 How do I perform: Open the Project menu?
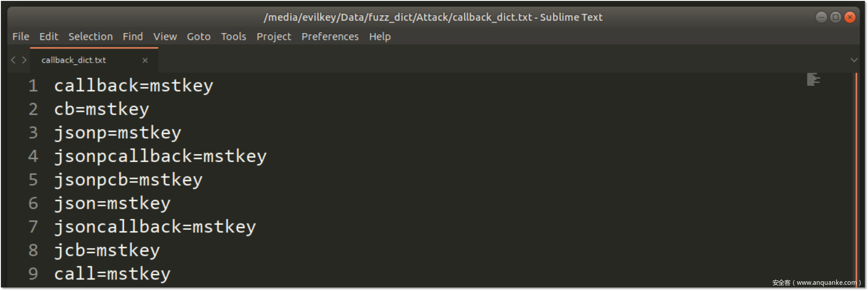(x=274, y=37)
